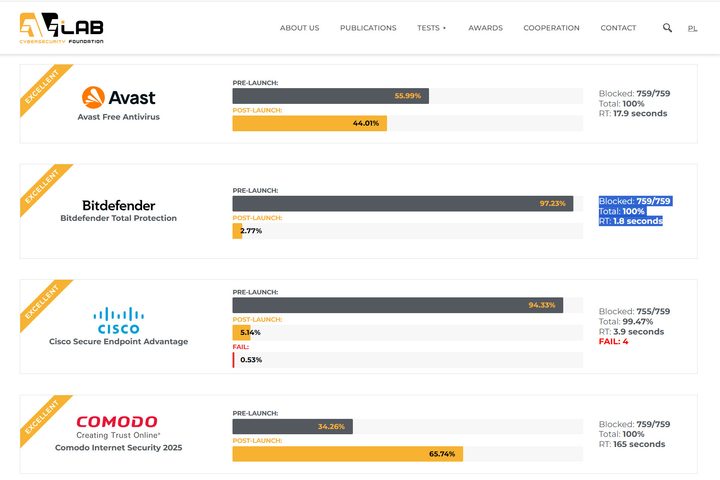Viewport: 720px width, 480px height.
Task: Click the Avast Free Antivirus product name
Action: (118, 117)
